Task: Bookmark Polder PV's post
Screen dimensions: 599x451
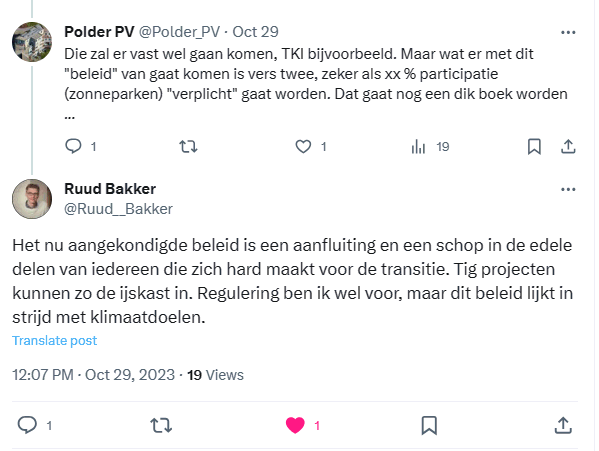Action: click(534, 146)
